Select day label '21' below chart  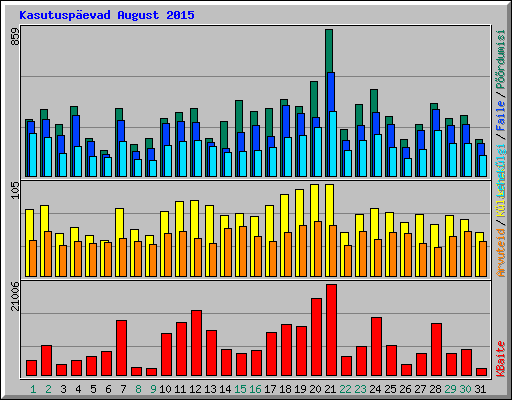pos(330,389)
